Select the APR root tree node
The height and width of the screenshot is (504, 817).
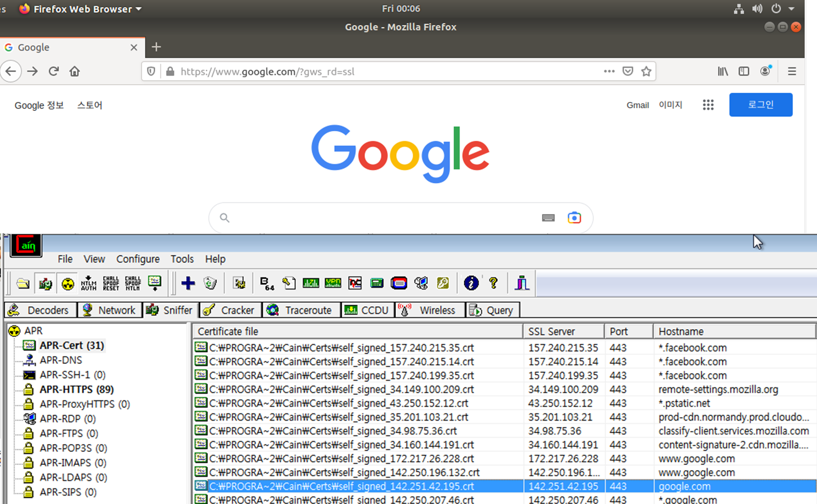[x=33, y=331]
